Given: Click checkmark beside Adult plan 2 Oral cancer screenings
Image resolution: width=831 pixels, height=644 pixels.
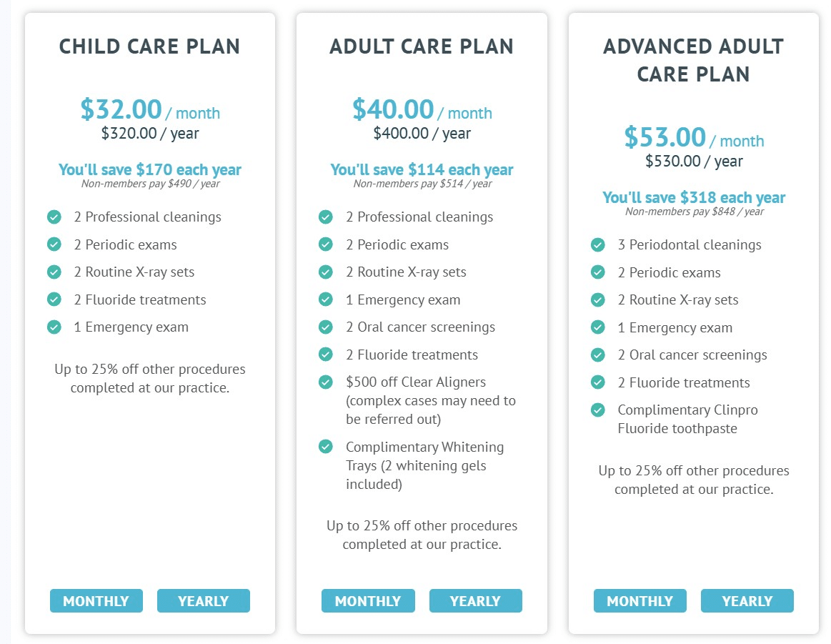Looking at the screenshot, I should pyautogui.click(x=326, y=327).
